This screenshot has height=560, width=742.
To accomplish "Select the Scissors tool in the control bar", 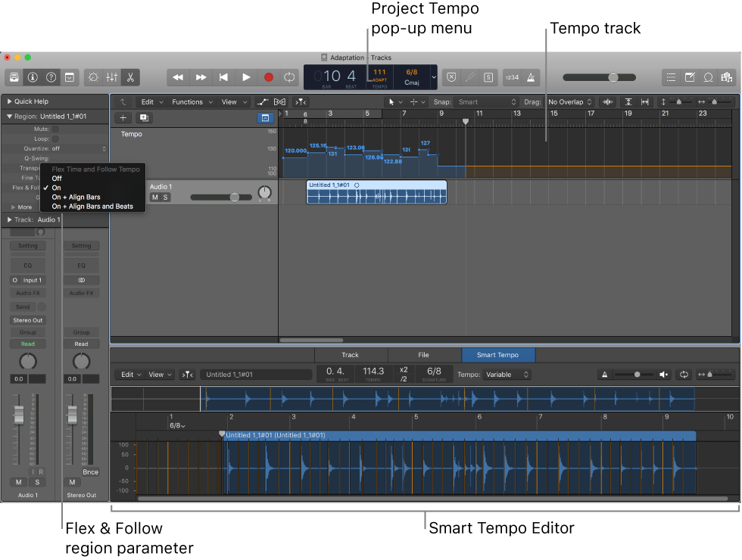I will 130,76.
